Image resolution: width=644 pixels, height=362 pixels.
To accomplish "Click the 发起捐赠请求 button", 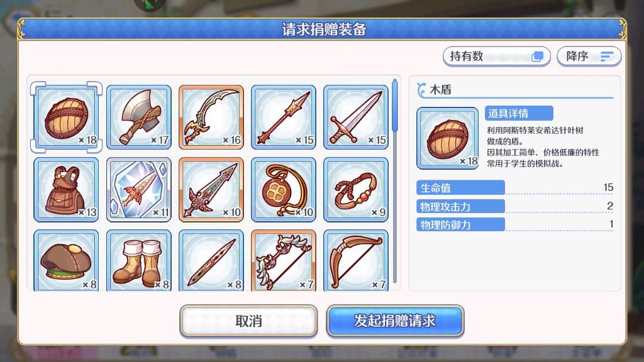I will click(395, 321).
